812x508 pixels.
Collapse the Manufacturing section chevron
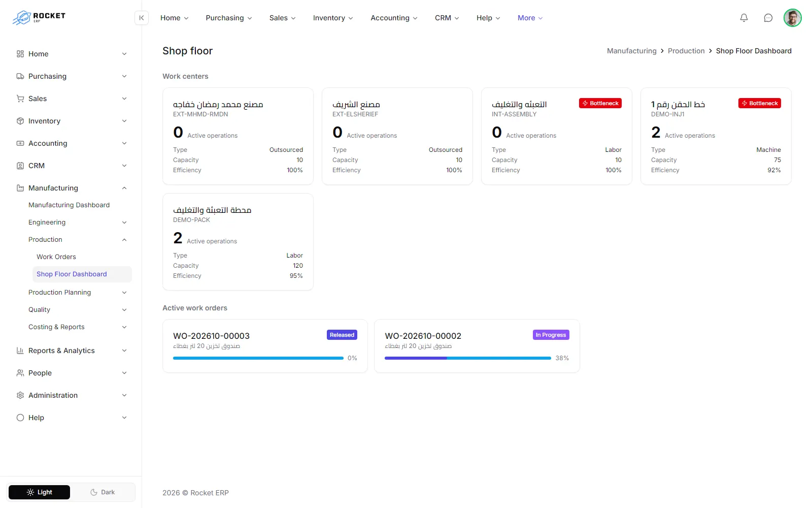[124, 188]
